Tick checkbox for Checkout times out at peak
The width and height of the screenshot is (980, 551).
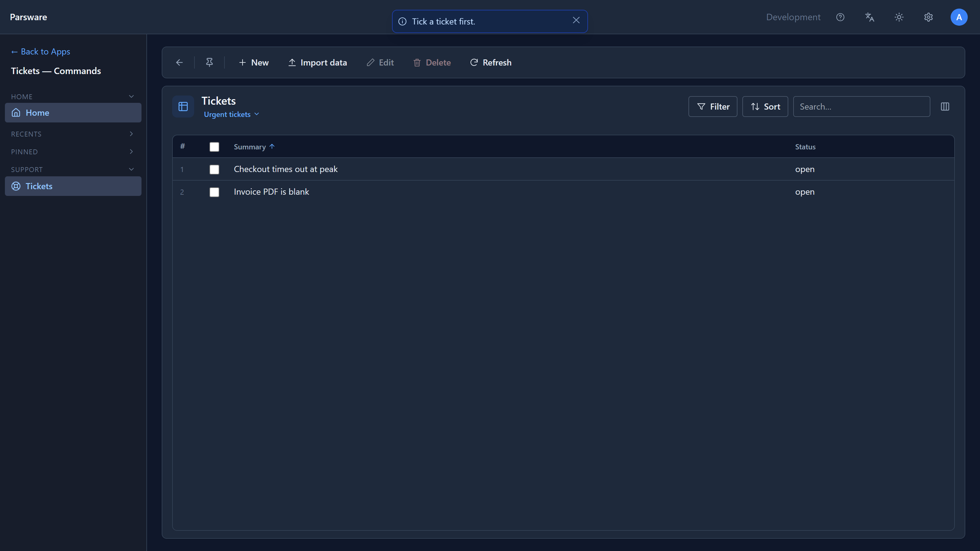coord(214,169)
